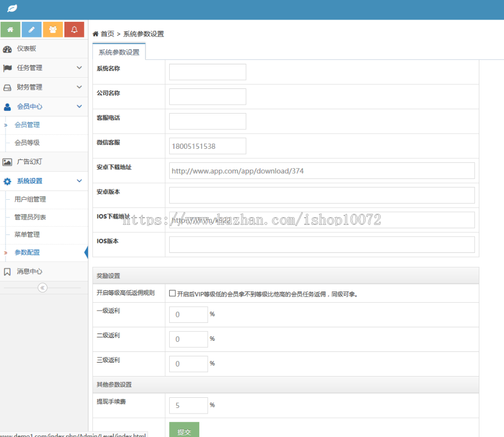The width and height of the screenshot is (504, 437).
Task: Select the 系统参数设置 tab
Action: click(119, 52)
